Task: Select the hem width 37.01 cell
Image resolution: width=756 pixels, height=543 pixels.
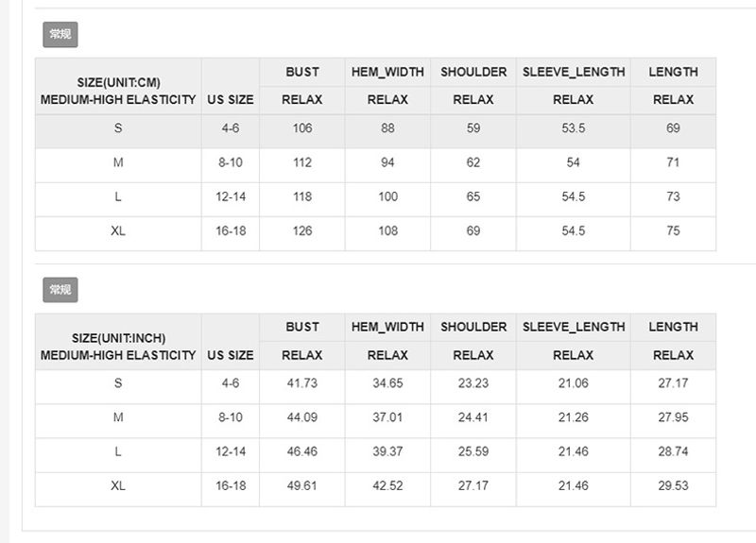Action: pos(387,417)
